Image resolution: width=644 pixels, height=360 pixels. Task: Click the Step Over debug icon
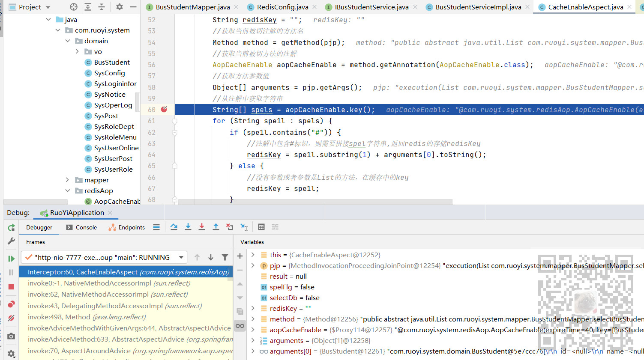(x=174, y=227)
